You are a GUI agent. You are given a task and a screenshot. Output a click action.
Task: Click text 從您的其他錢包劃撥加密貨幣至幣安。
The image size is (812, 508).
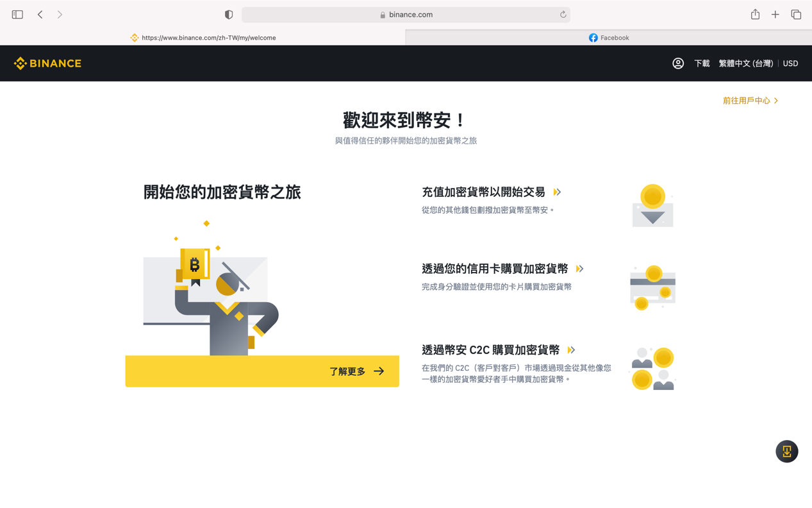coord(488,210)
